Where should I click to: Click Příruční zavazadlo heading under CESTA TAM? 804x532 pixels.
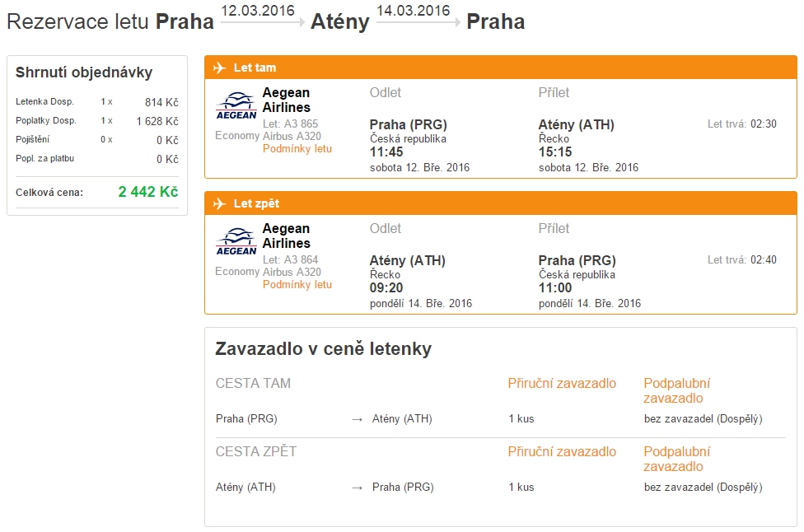coord(562,384)
